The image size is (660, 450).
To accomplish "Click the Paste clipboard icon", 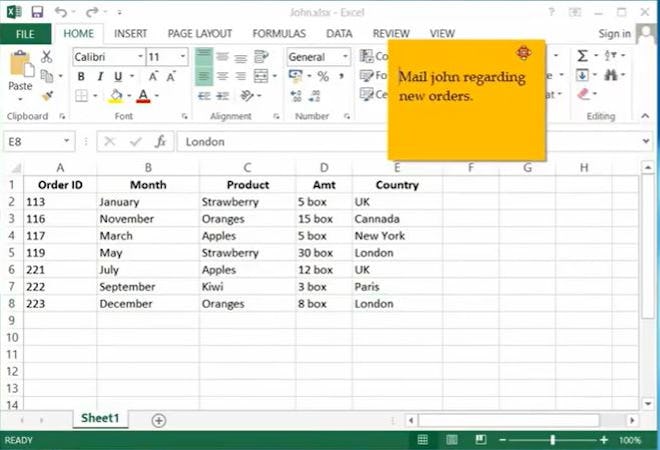I will tap(21, 64).
